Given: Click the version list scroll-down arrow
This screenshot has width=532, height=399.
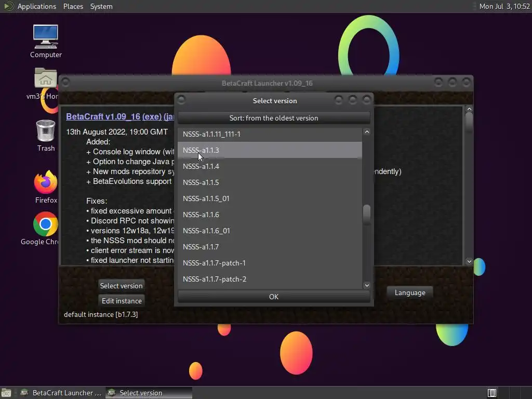Looking at the screenshot, I should point(367,285).
